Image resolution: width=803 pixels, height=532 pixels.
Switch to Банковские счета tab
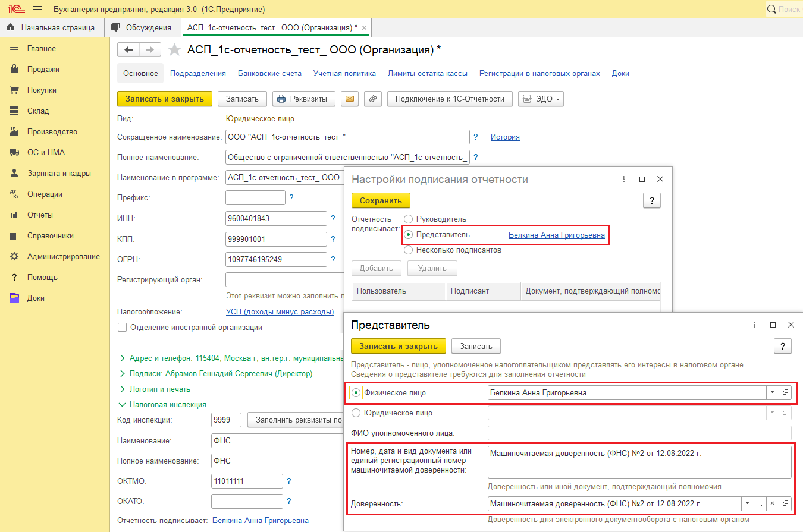[x=269, y=74]
